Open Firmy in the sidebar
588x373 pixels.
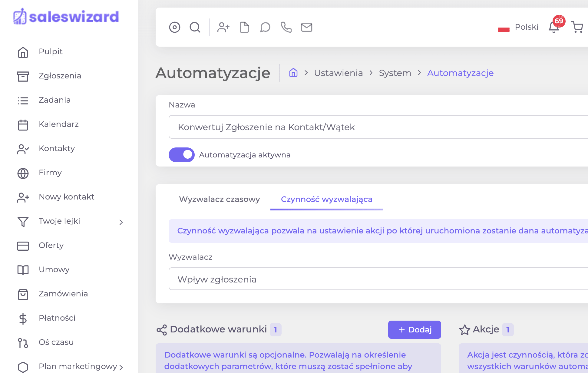[50, 173]
